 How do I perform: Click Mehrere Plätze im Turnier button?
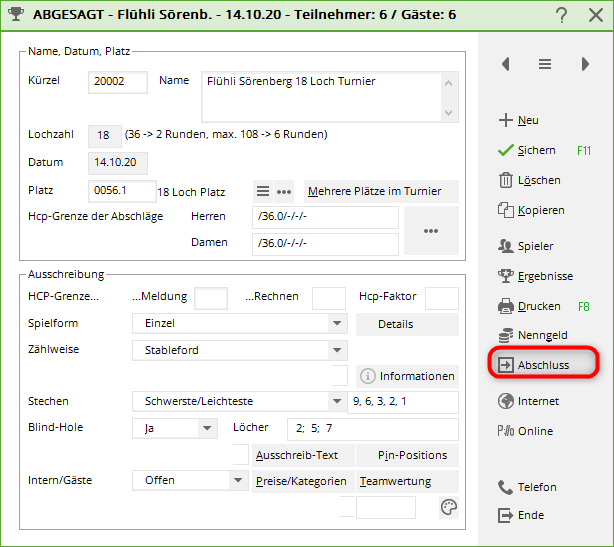(380, 191)
